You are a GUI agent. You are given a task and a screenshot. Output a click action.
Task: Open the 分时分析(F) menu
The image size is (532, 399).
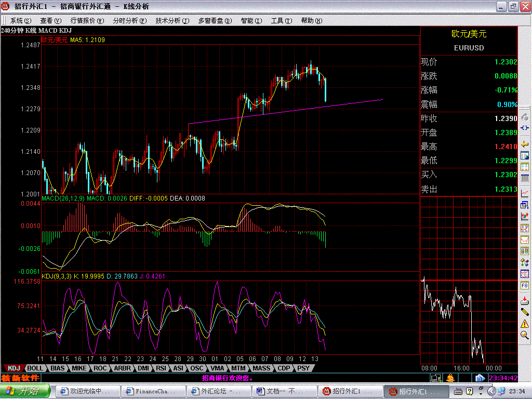pyautogui.click(x=129, y=21)
